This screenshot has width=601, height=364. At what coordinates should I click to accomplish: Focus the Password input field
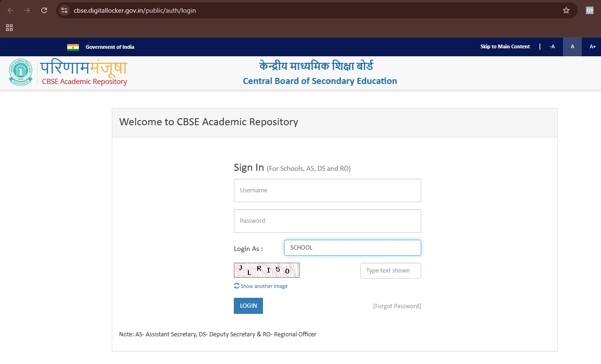pos(327,221)
